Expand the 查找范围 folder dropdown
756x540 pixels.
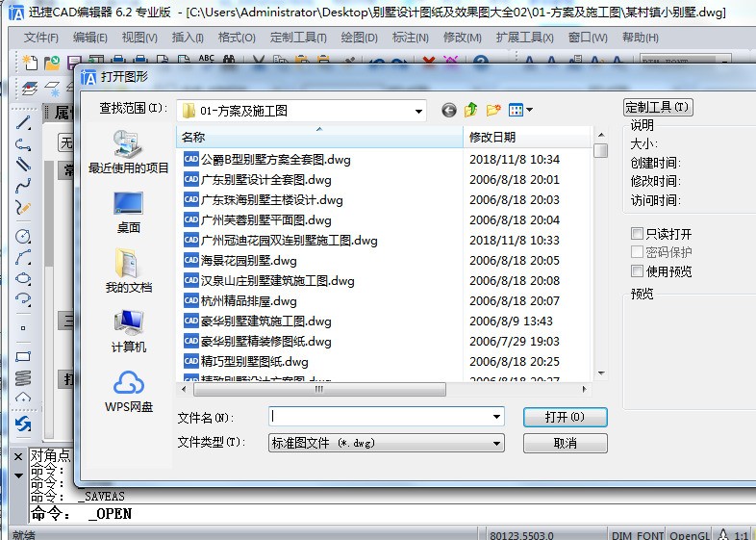[418, 111]
